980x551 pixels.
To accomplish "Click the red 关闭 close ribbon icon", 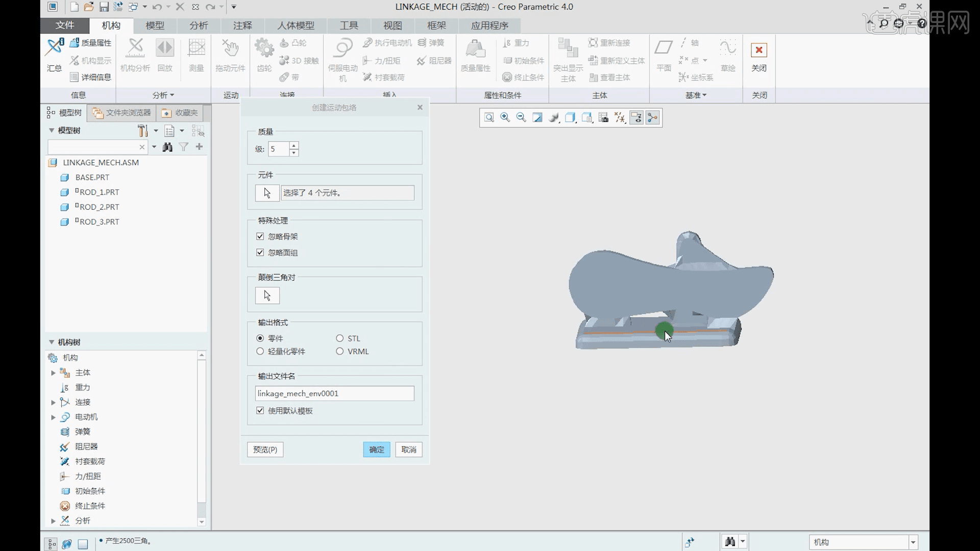I will pos(758,51).
